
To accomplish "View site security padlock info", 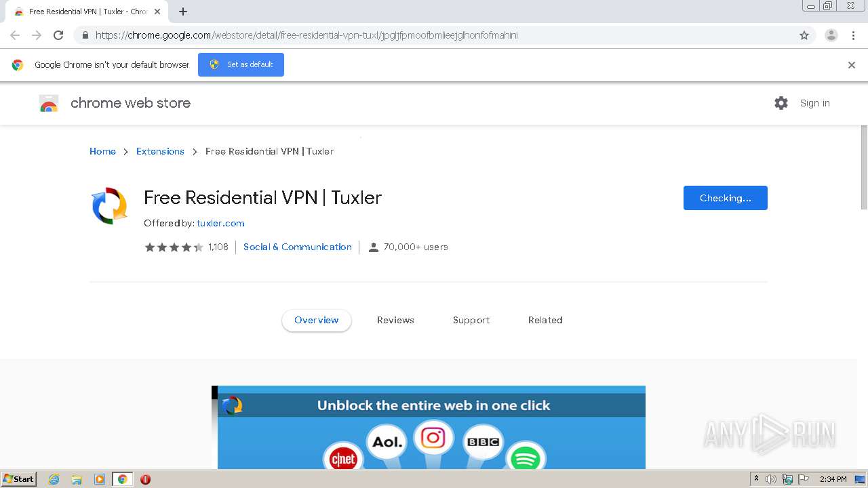I will coord(85,35).
